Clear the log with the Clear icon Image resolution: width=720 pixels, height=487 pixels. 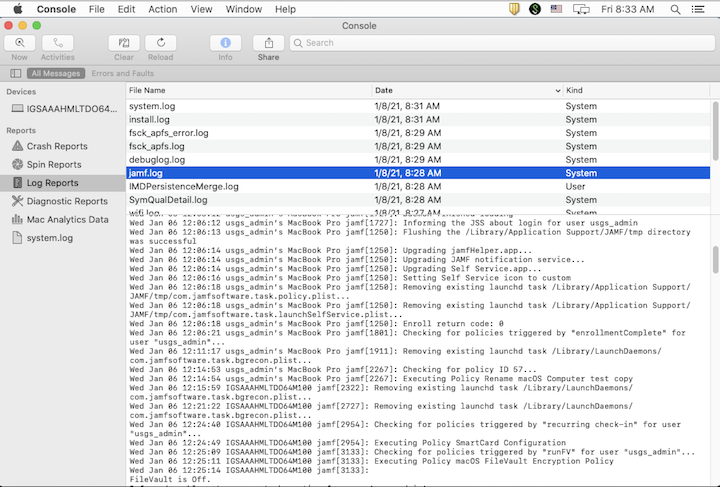(x=124, y=43)
